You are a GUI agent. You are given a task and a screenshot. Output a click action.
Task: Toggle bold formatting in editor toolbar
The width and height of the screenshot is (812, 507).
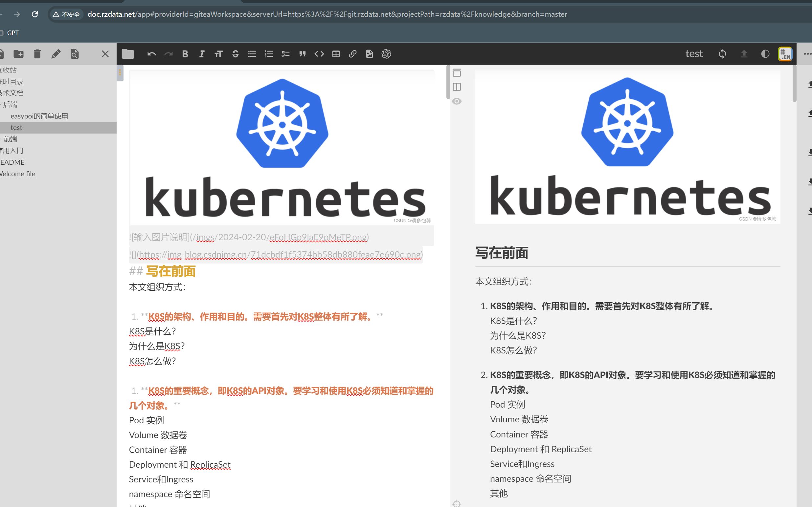click(x=185, y=53)
